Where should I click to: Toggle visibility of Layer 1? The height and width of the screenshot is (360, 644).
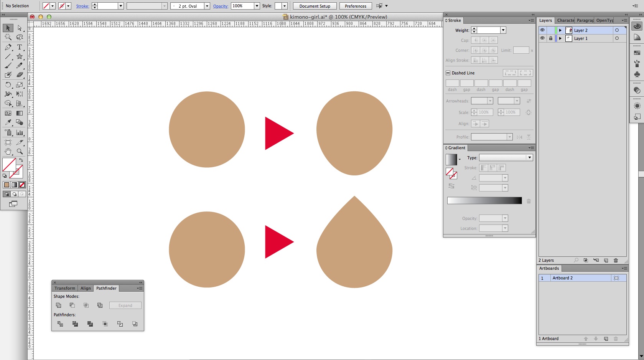coord(542,38)
